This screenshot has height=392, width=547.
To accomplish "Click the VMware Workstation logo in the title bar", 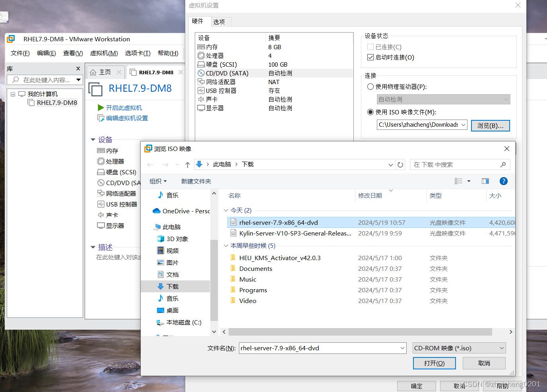I will coord(11,39).
